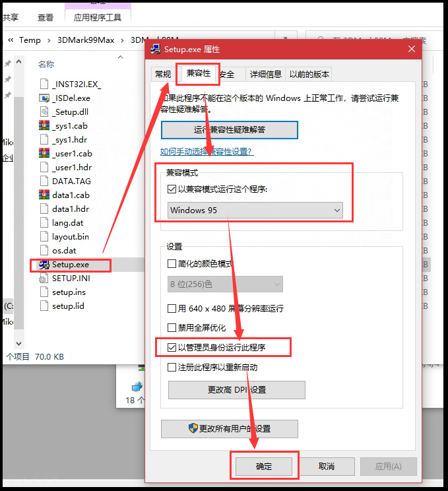Viewport: 448px width, 491px height.
Task: Expand the 8 位(256)色 color dropdown
Action: tap(225, 284)
